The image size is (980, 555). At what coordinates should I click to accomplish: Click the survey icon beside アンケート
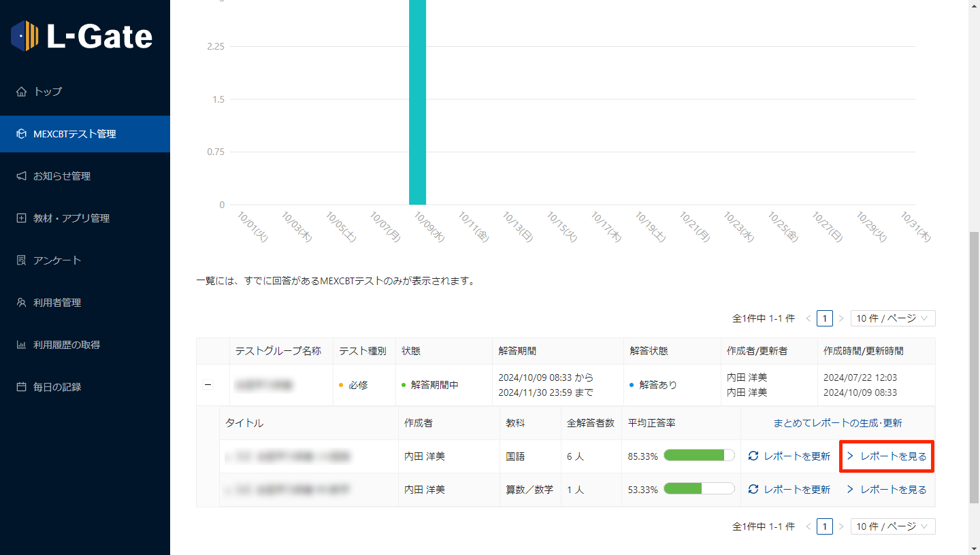tap(21, 260)
